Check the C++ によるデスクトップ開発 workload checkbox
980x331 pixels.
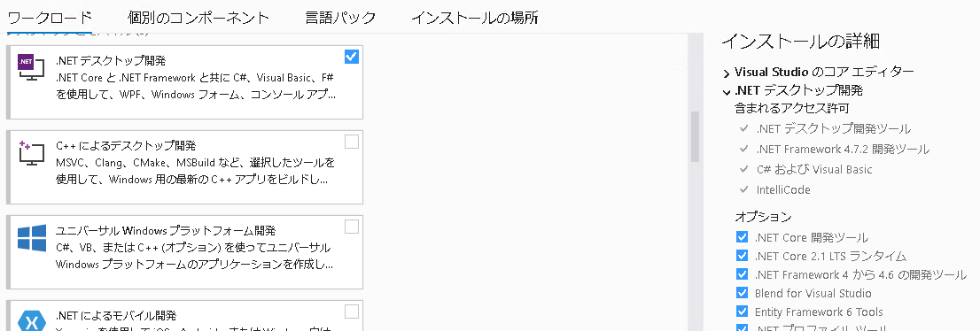(352, 142)
